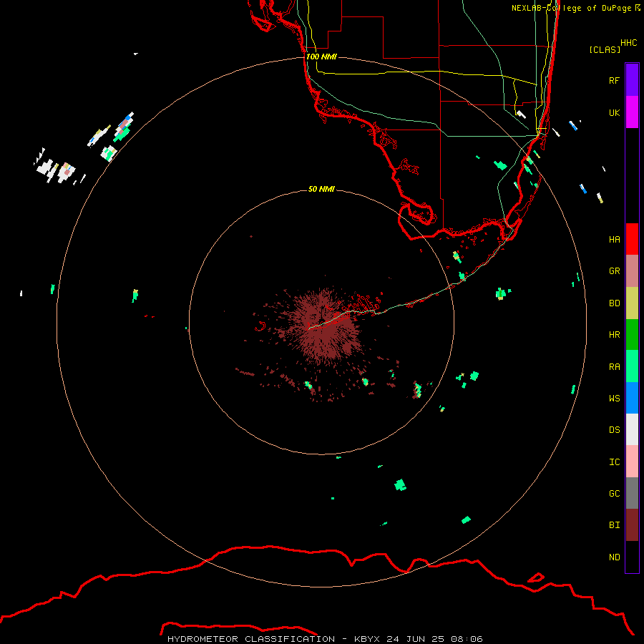Click the KBYX radar site identifier
This screenshot has width=644, height=644.
[x=368, y=639]
